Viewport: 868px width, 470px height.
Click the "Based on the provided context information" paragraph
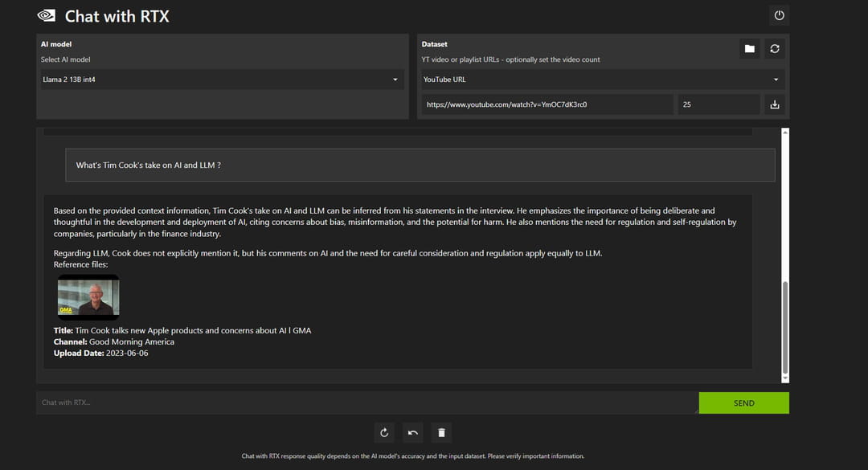395,222
